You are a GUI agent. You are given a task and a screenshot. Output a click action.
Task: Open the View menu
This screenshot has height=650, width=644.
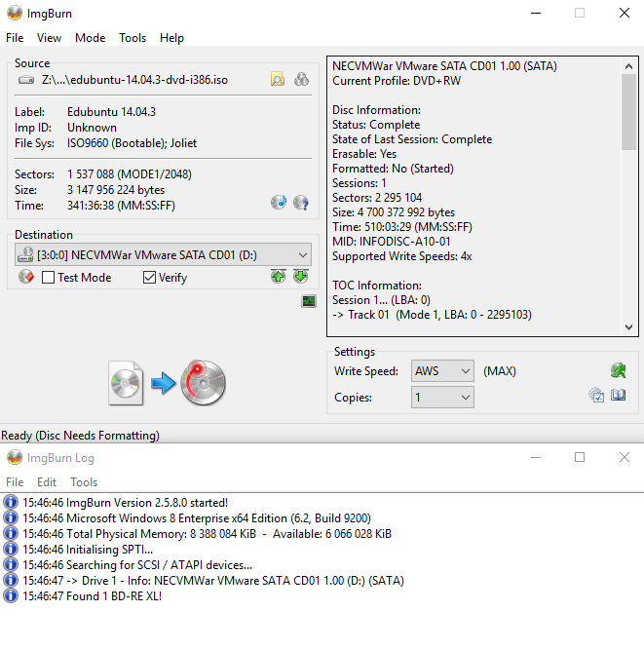tap(49, 38)
